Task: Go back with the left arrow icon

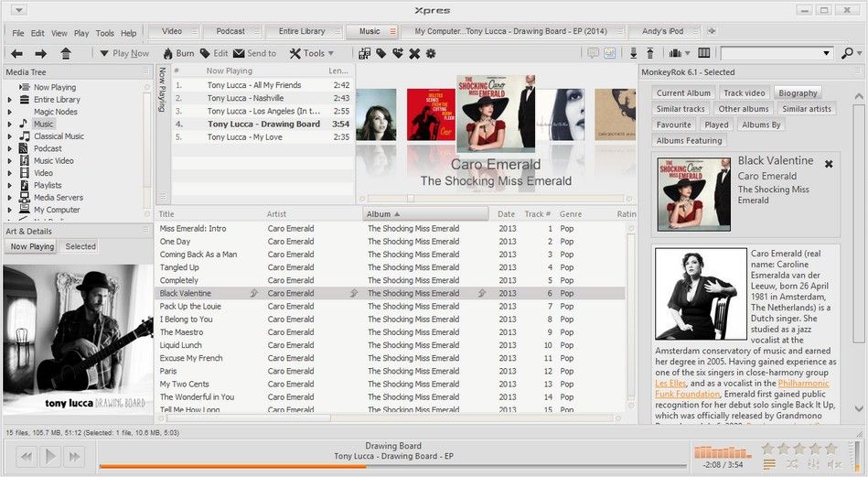Action: 17,54
